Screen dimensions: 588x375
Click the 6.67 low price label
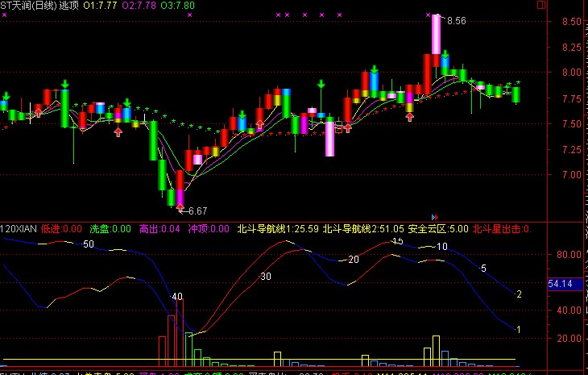coord(197,211)
